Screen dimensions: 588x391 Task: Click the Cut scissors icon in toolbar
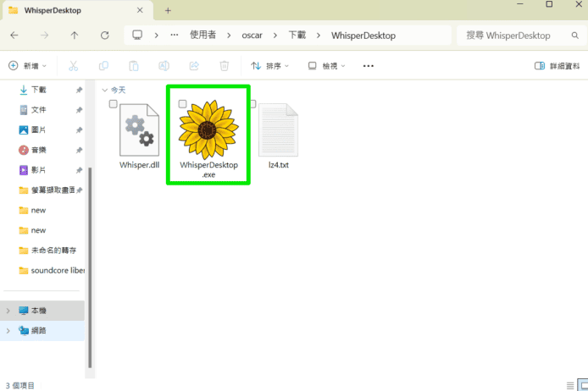[x=73, y=66]
